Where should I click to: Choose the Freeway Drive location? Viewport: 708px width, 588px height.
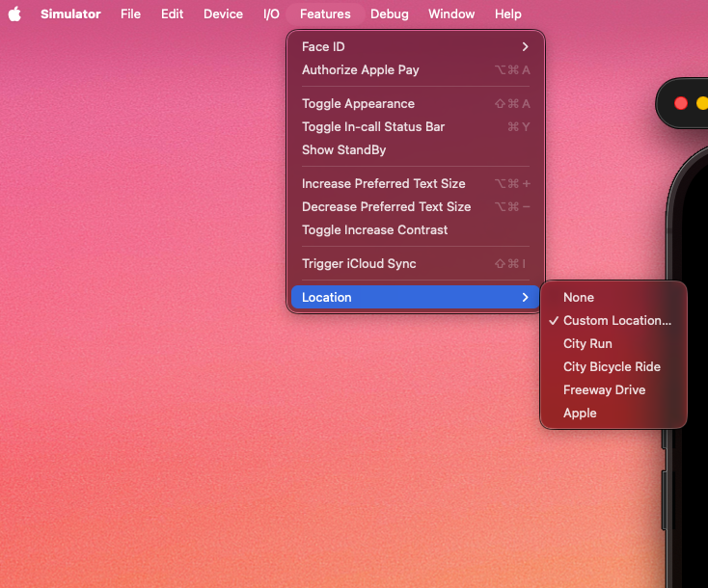tap(613, 389)
